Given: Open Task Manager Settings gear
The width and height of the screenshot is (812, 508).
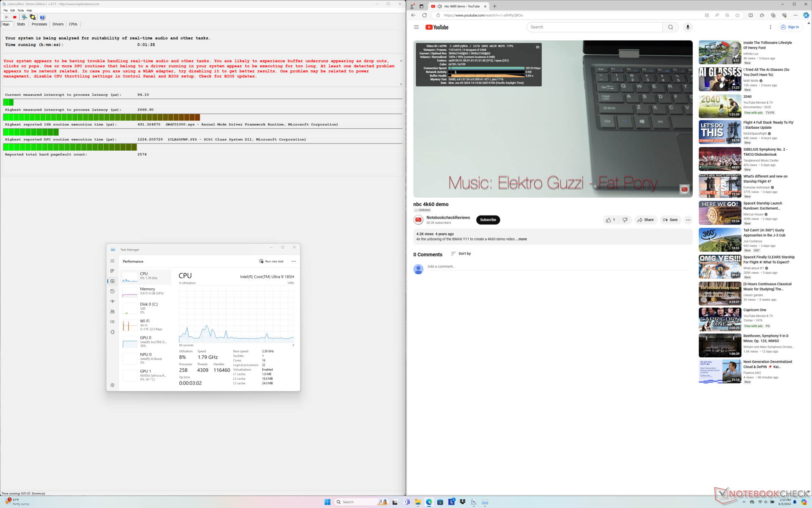Looking at the screenshot, I should pyautogui.click(x=112, y=385).
